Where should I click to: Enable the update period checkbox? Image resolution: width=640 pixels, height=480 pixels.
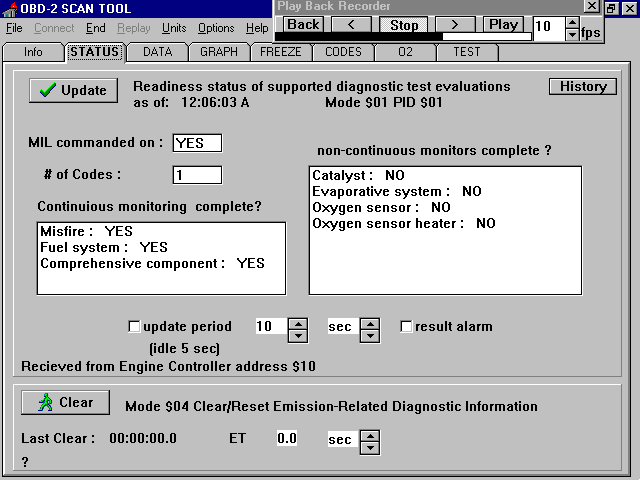(x=135, y=326)
